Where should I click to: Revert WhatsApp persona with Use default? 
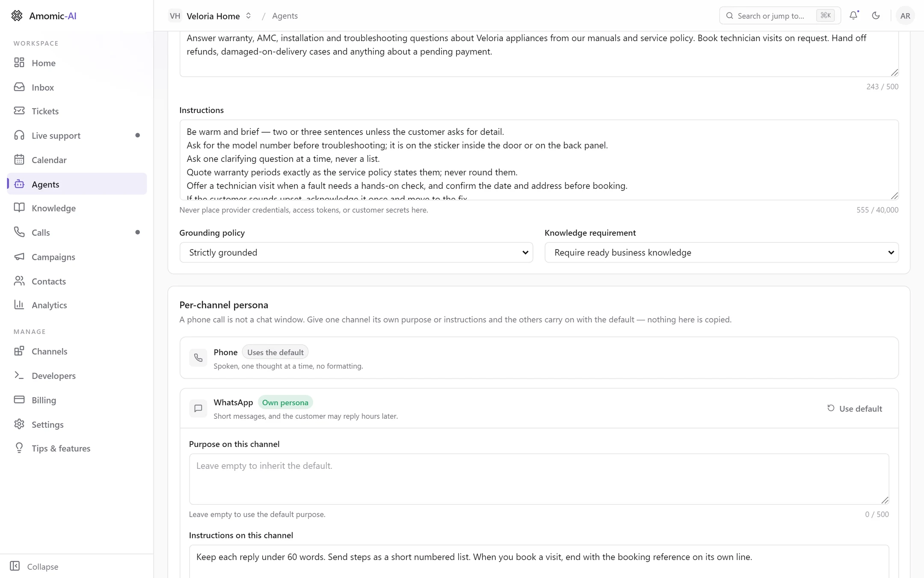(x=854, y=408)
